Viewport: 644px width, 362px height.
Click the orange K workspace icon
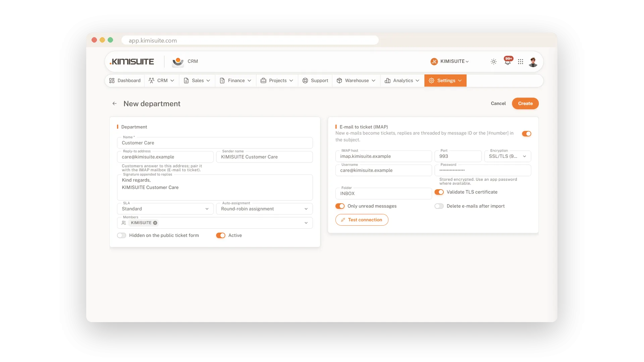(x=434, y=62)
